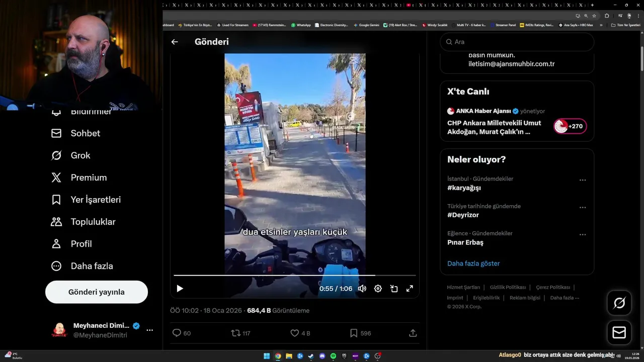Open Steam from the taskbar
The image size is (644, 362).
[x=311, y=356]
